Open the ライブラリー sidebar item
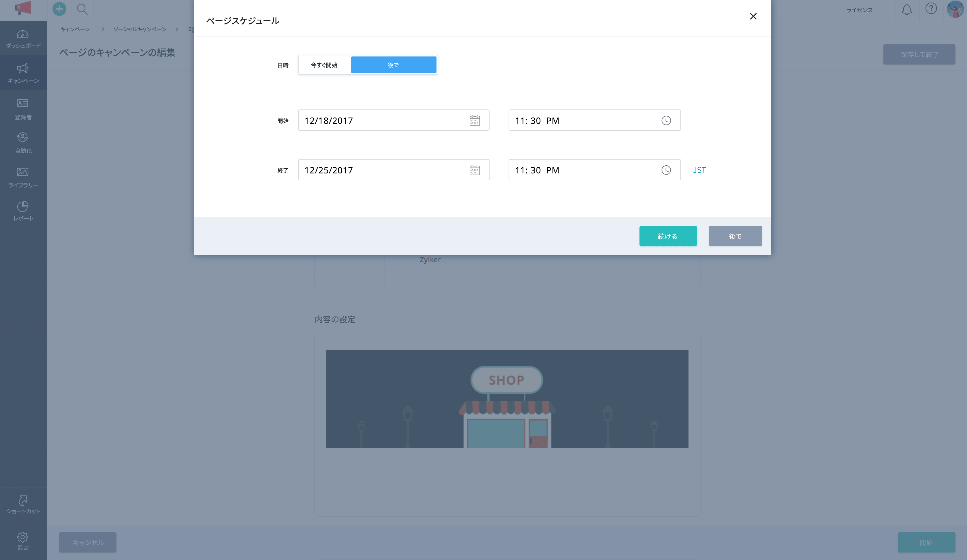The image size is (967, 560). [23, 177]
